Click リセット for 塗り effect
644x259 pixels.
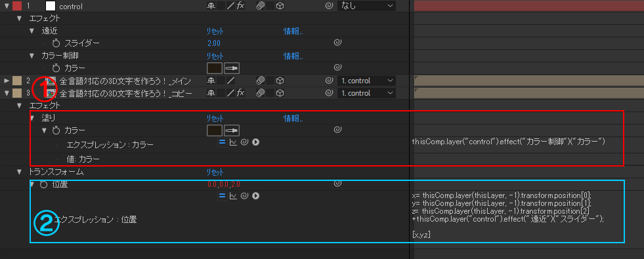pyautogui.click(x=215, y=119)
